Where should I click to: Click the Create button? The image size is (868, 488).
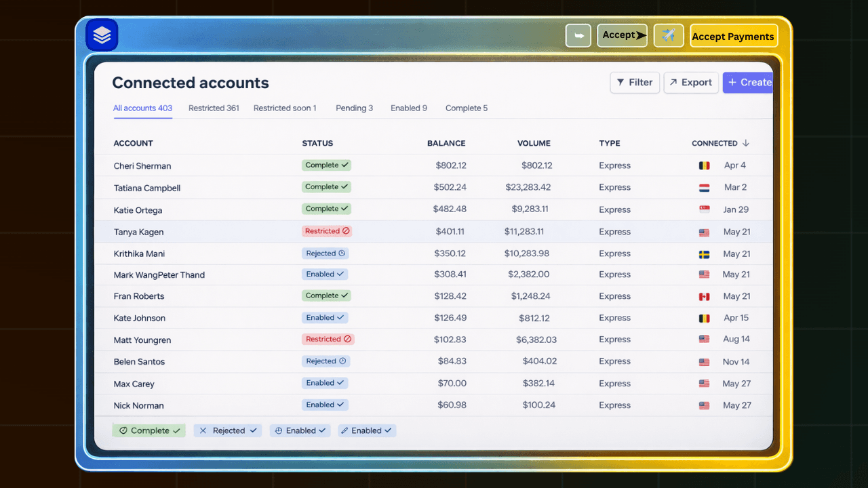[748, 83]
